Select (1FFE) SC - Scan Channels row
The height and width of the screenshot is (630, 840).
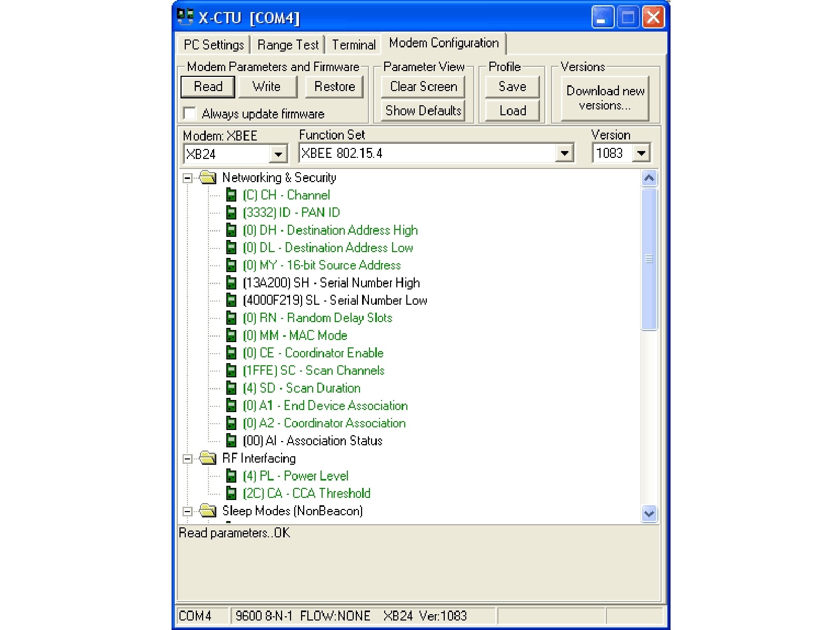point(314,371)
